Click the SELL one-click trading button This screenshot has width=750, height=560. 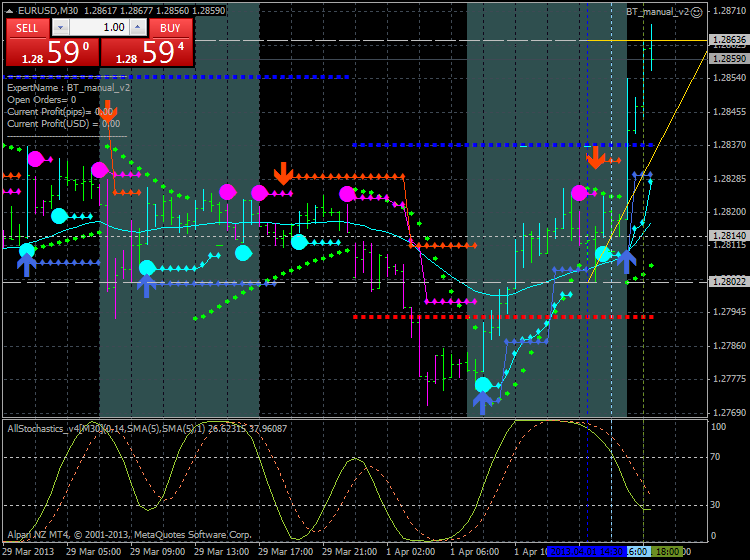[27, 28]
